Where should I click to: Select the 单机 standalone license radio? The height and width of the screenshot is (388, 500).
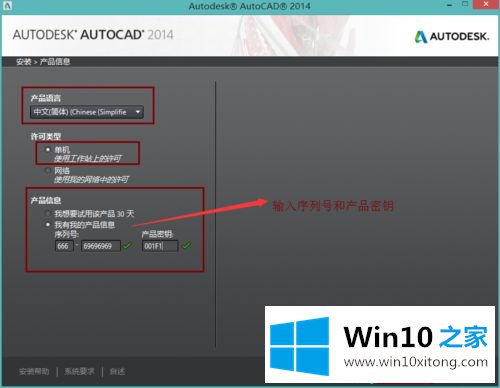coord(48,150)
